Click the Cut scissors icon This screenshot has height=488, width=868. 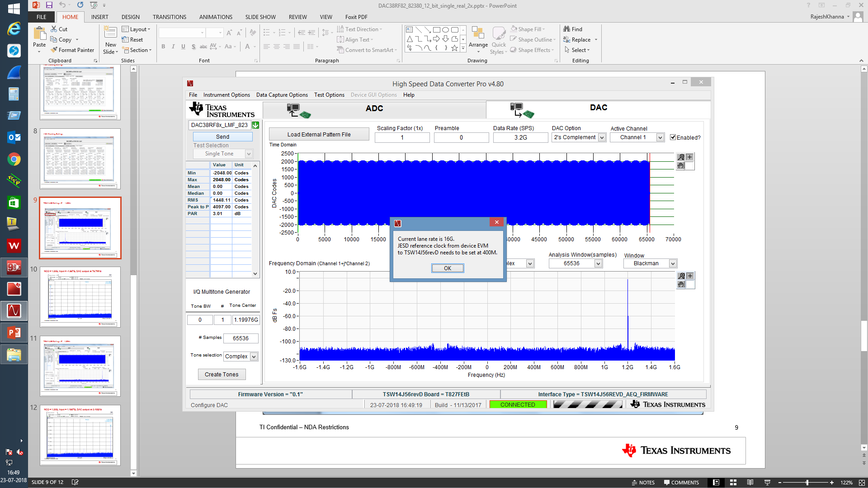(x=54, y=29)
